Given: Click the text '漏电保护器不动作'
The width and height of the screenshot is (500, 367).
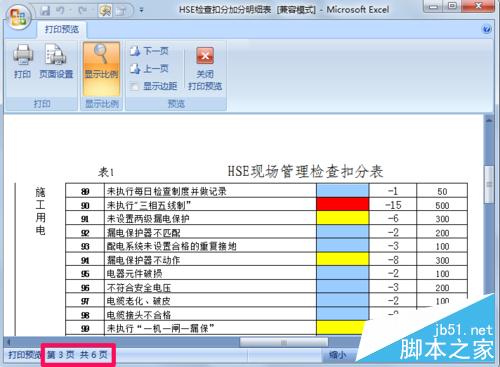Looking at the screenshot, I should pyautogui.click(x=143, y=260).
